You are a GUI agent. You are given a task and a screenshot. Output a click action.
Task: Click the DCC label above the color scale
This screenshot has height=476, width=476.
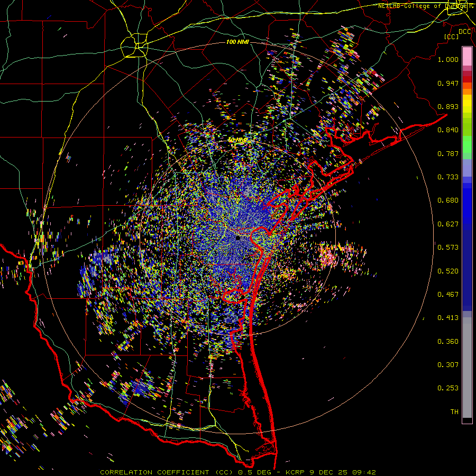point(465,32)
